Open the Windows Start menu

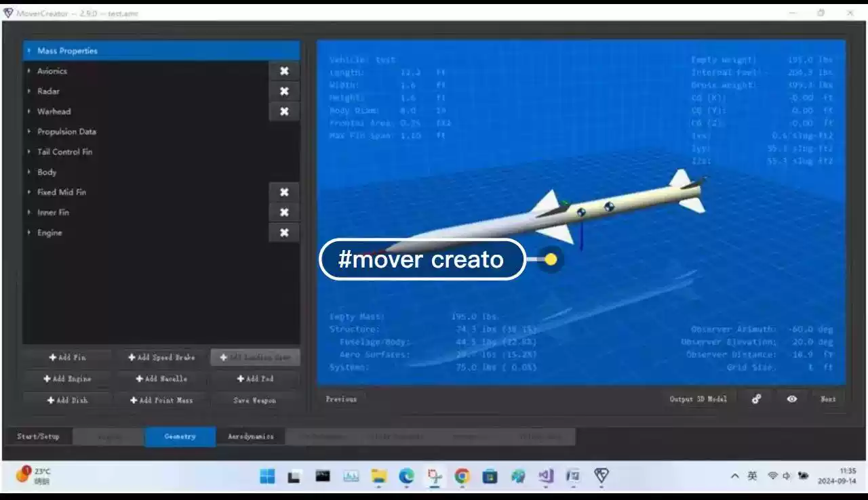267,476
